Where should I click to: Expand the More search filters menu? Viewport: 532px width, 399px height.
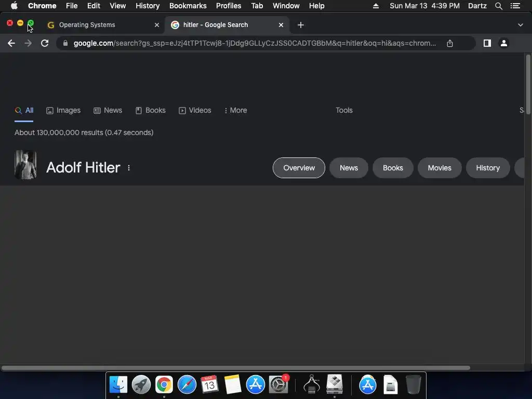pos(236,110)
